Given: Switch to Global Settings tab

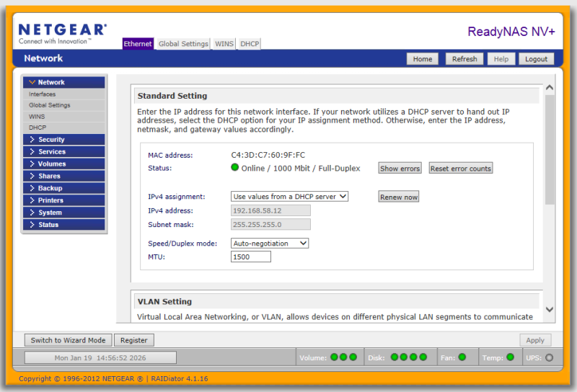Looking at the screenshot, I should point(183,44).
